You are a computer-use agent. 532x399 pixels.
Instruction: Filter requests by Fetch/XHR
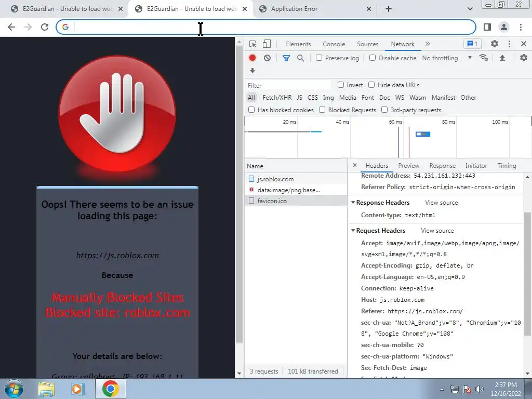pyautogui.click(x=277, y=98)
